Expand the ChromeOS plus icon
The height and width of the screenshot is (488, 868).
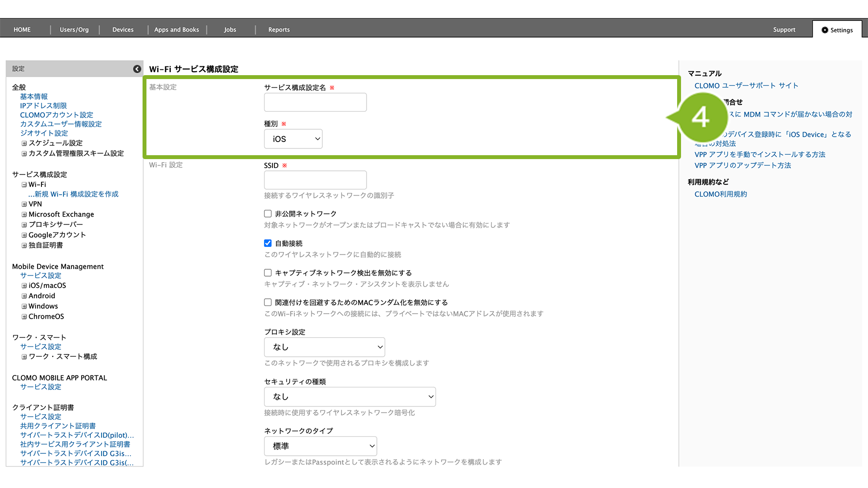point(24,317)
